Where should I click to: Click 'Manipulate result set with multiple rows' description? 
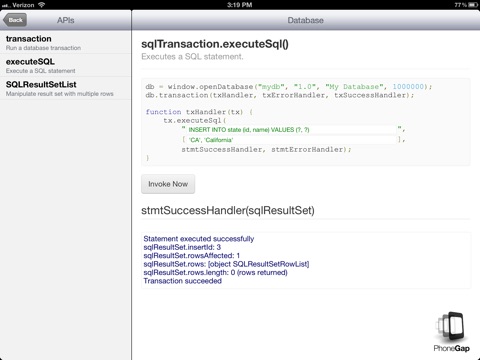(60, 94)
